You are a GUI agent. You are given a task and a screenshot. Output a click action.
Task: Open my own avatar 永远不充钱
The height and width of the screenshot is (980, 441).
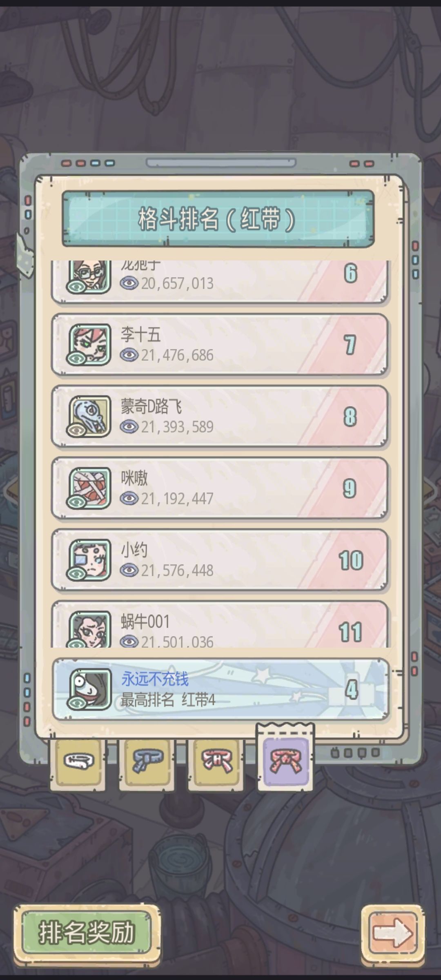(x=90, y=689)
